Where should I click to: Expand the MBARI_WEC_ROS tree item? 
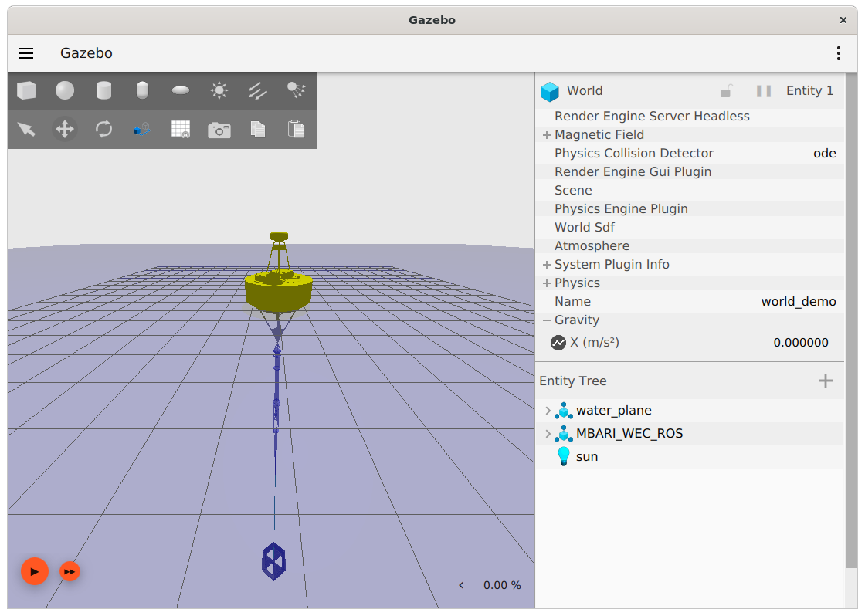click(x=548, y=434)
